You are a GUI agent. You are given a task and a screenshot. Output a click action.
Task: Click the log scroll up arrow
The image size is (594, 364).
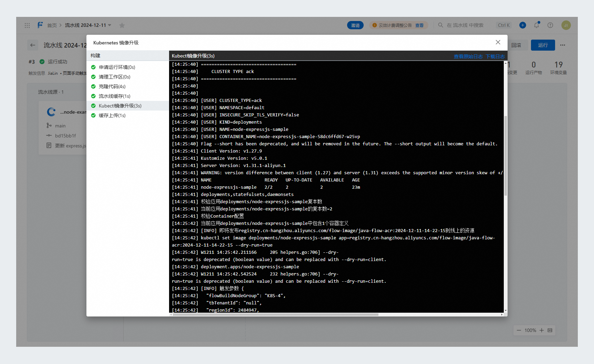(506, 63)
